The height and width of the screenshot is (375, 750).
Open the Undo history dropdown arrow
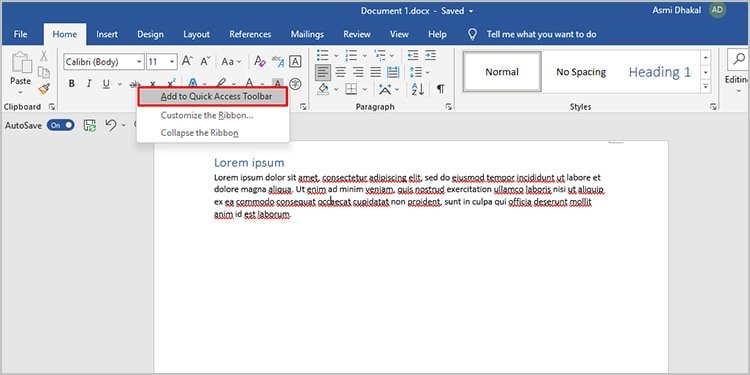[x=124, y=125]
